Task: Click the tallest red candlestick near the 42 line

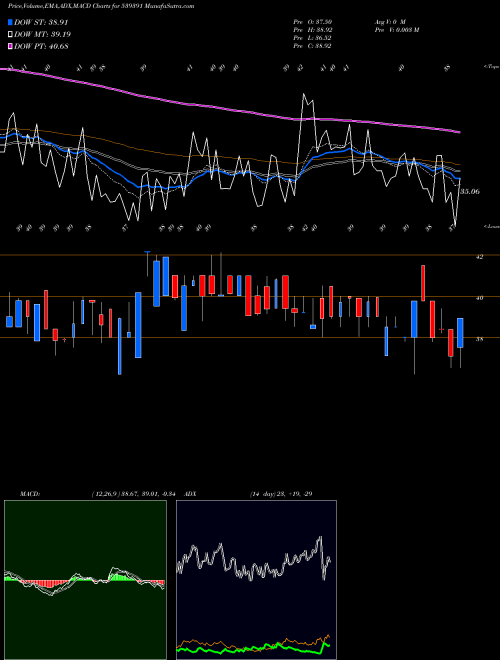Action: [x=423, y=283]
